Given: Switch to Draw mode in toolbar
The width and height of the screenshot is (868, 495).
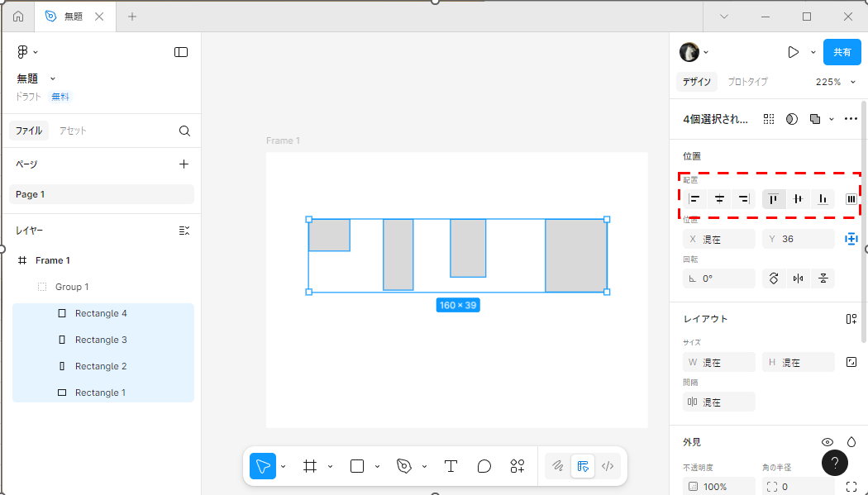Looking at the screenshot, I should coord(558,466).
